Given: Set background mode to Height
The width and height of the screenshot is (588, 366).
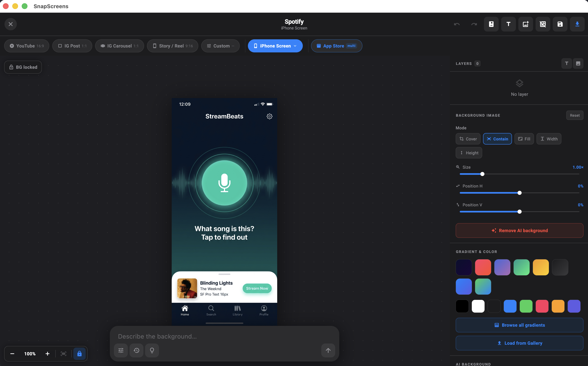Looking at the screenshot, I should point(469,153).
